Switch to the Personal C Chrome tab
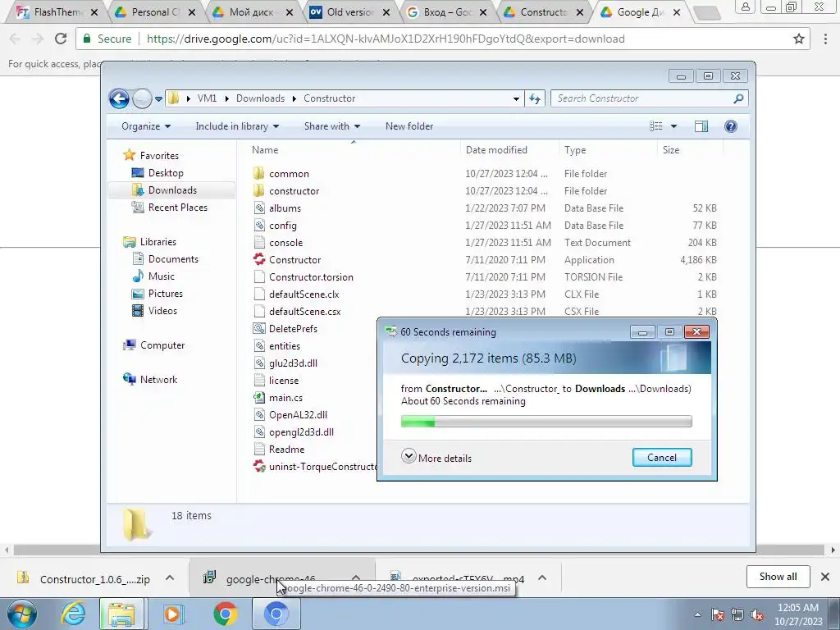 point(155,11)
